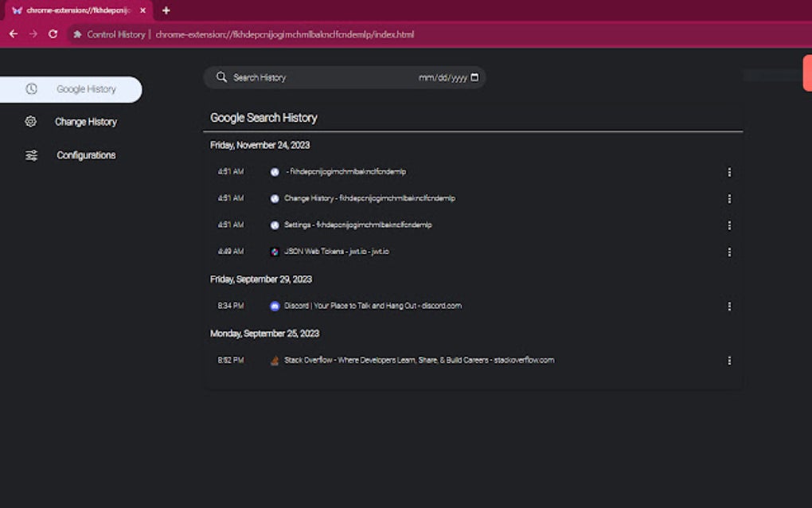Click inside the Search History input field
812x508 pixels.
[271, 77]
